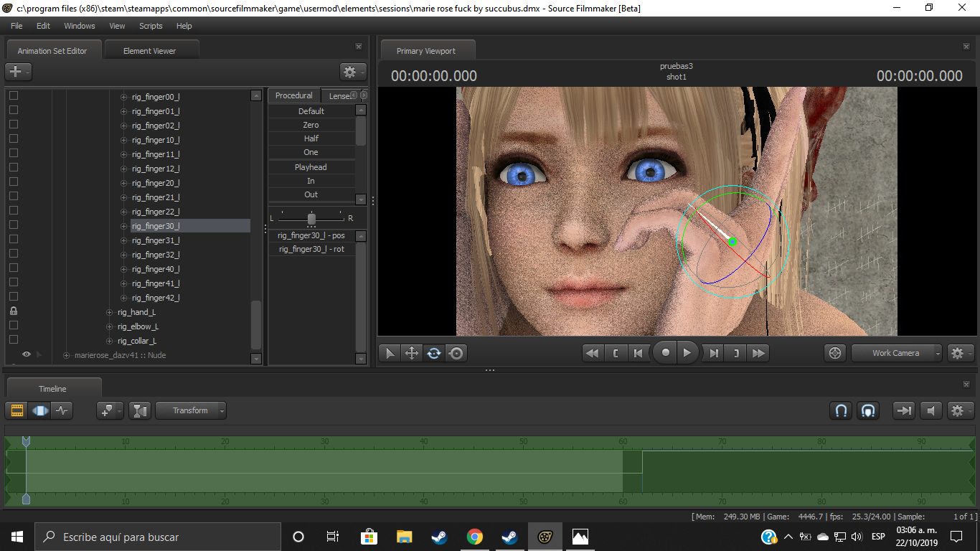Tick the checkbox in the rig_finger11_l row
980x551 pixels.
pyautogui.click(x=13, y=154)
